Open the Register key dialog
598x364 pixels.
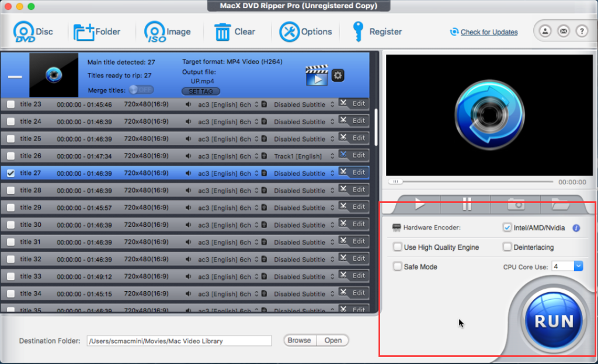pos(377,32)
